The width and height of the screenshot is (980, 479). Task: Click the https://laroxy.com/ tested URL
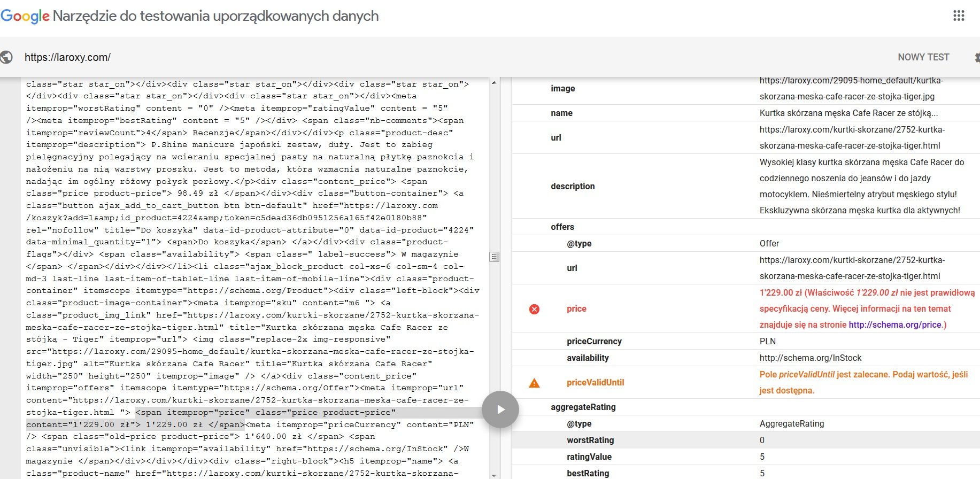coord(67,57)
